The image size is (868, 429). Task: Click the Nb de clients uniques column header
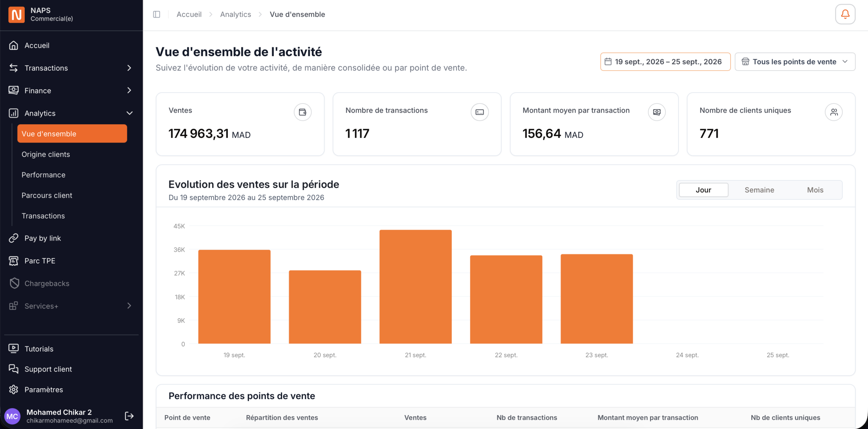(x=785, y=417)
